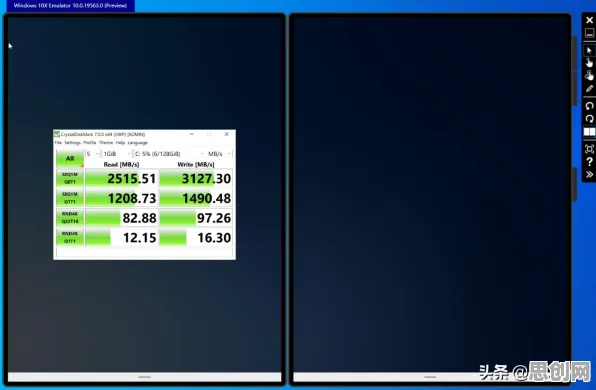This screenshot has width=596, height=390.
Task: Click the 82.88 read result
Action: click(121, 218)
